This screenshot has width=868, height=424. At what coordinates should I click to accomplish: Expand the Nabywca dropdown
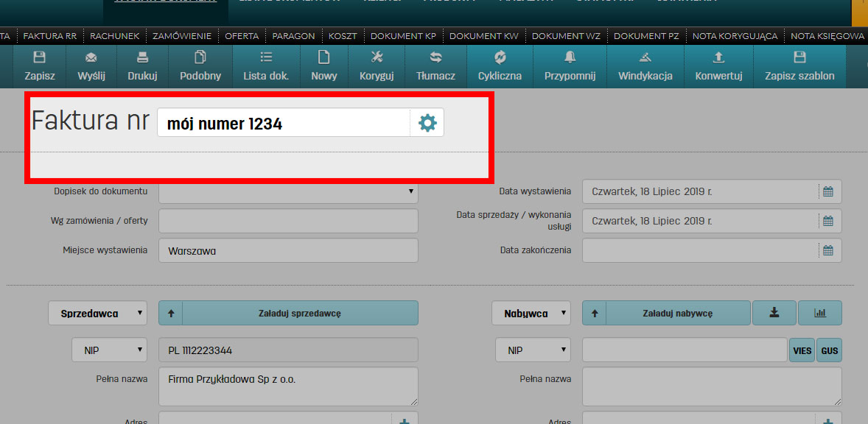(x=531, y=313)
